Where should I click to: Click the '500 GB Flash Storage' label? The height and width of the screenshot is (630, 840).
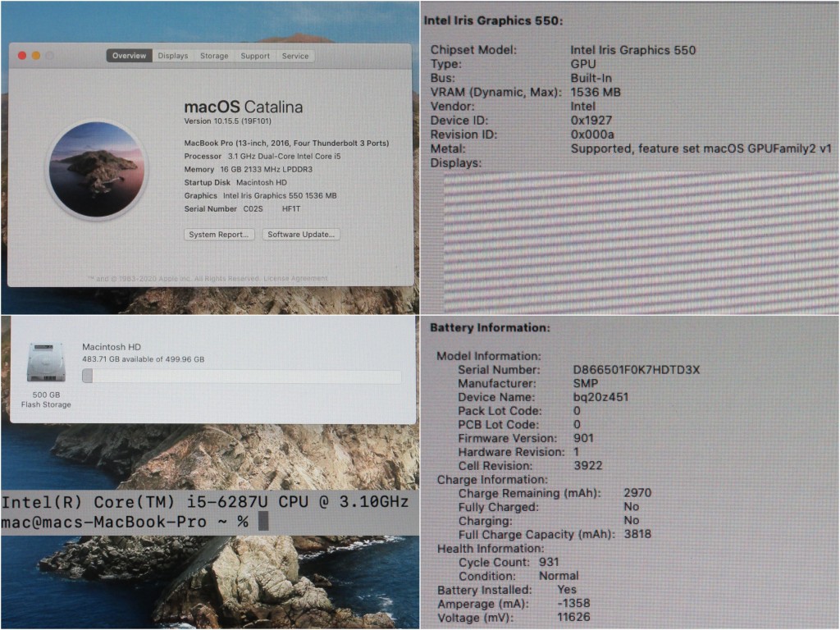46,399
